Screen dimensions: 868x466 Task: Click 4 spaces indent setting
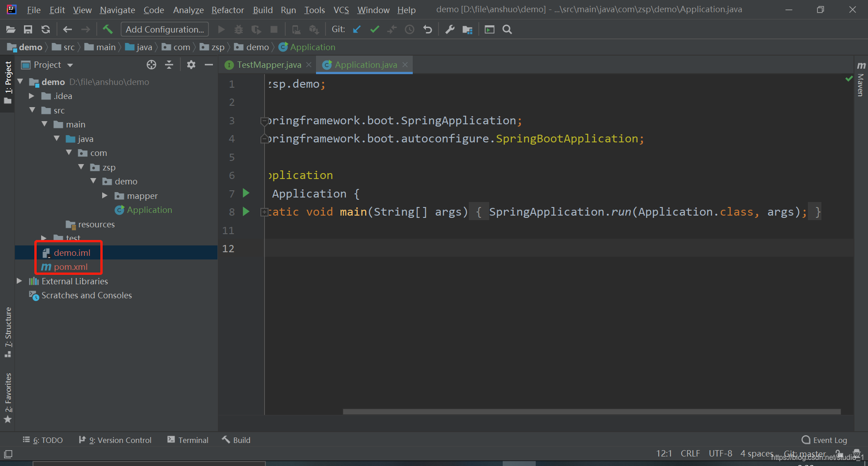pyautogui.click(x=757, y=453)
